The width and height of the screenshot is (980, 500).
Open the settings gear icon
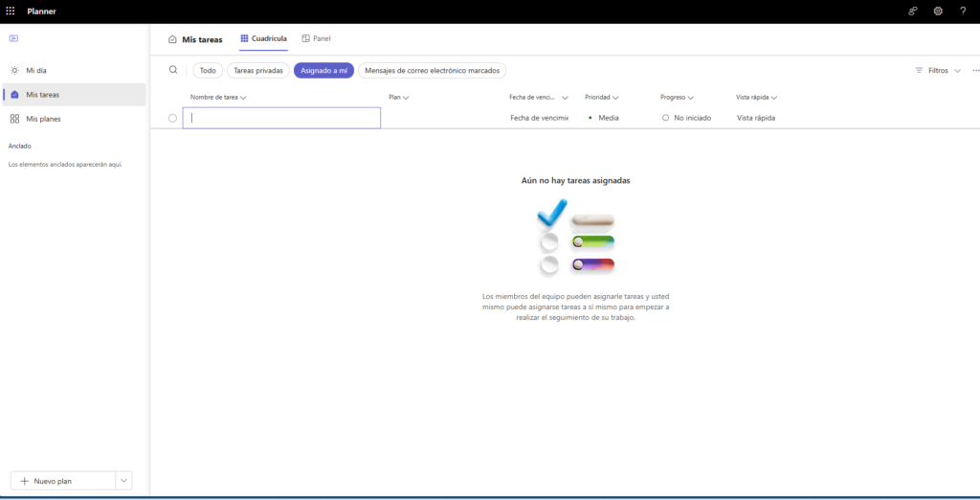tap(938, 11)
